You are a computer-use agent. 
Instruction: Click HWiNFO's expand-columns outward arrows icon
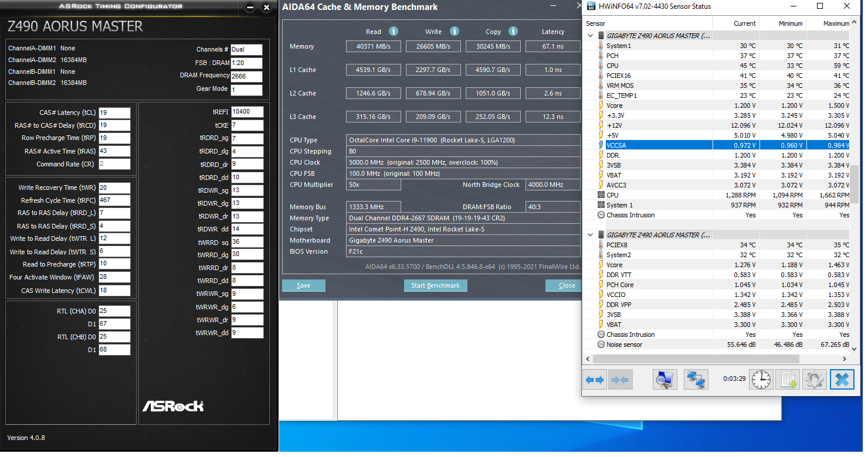tap(595, 379)
